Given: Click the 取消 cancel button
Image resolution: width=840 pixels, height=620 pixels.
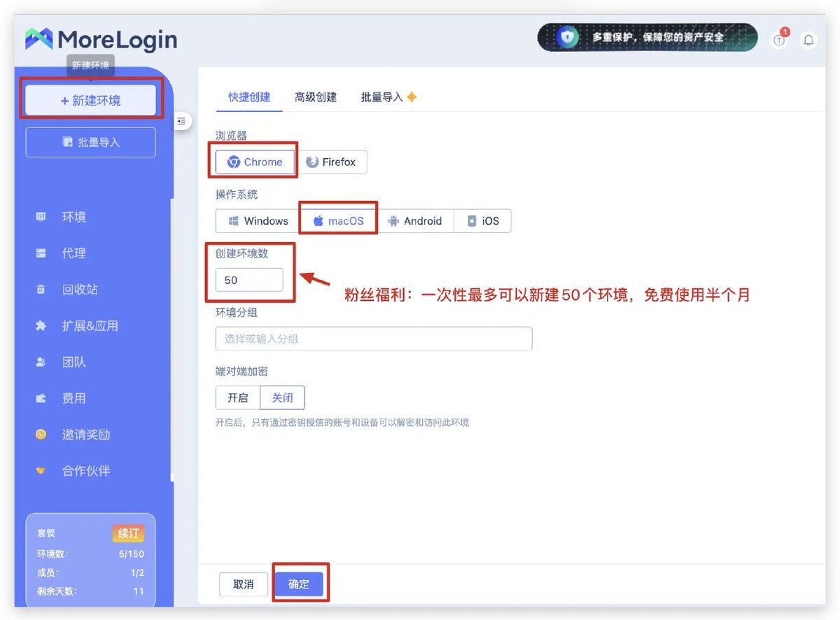Looking at the screenshot, I should coord(244,584).
